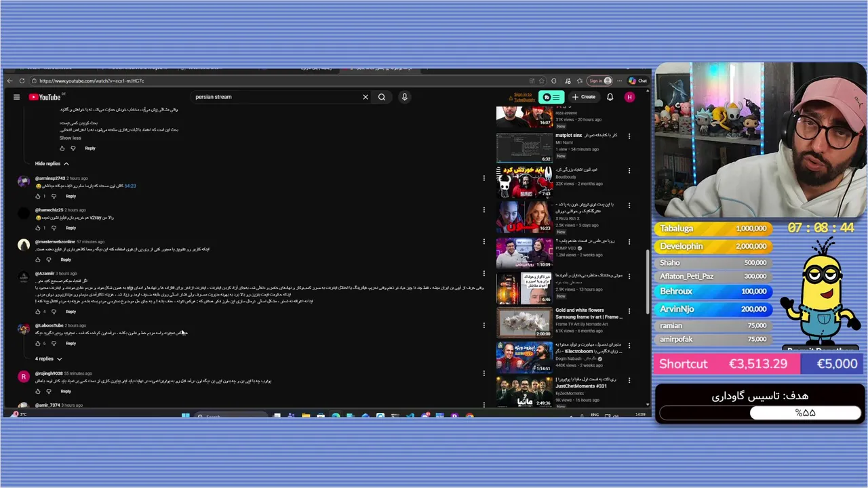868x488 pixels.
Task: Reply to @masterwebzonline's comment
Action: coord(66,260)
